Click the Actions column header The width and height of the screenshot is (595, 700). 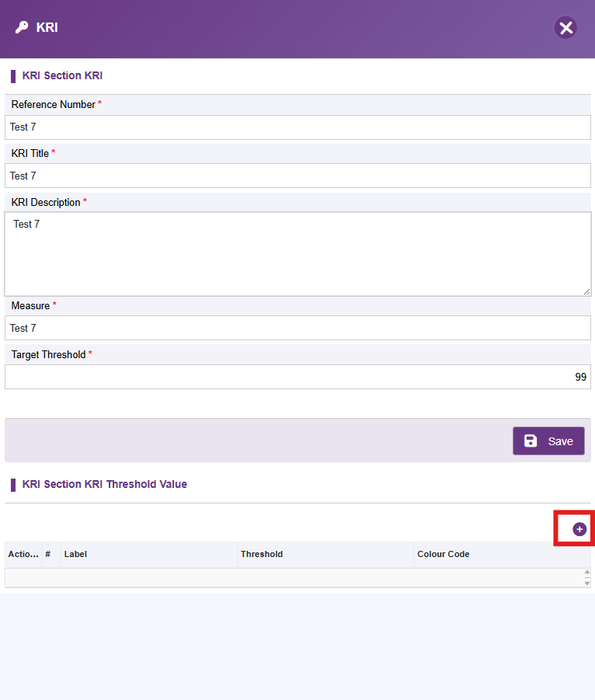(x=23, y=554)
